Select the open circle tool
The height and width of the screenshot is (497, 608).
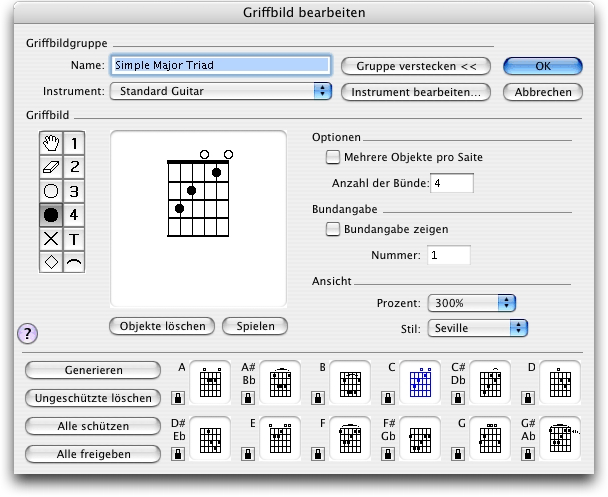point(51,191)
